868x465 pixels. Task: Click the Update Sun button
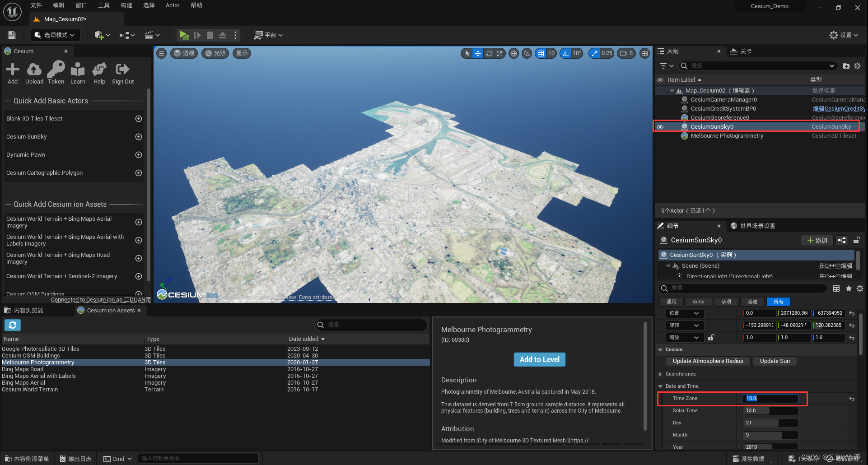click(775, 361)
